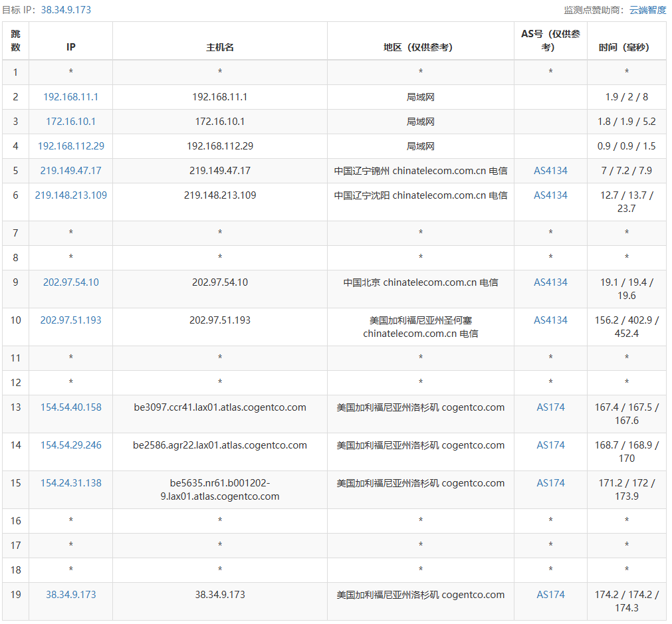Click the 时间（毫秒） column header
Screen dimensions: 672x624
pyautogui.click(x=626, y=47)
